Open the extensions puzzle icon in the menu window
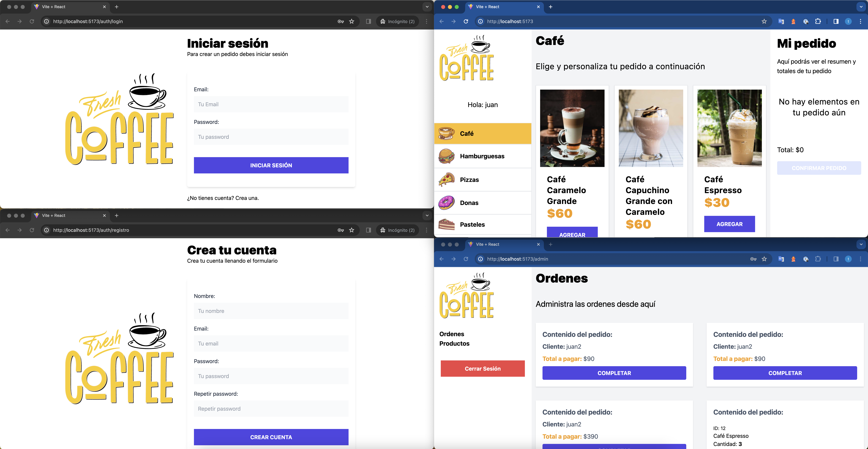 pos(818,21)
